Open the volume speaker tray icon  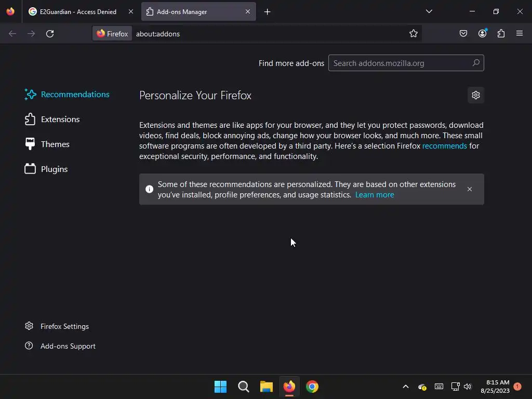coord(468,387)
